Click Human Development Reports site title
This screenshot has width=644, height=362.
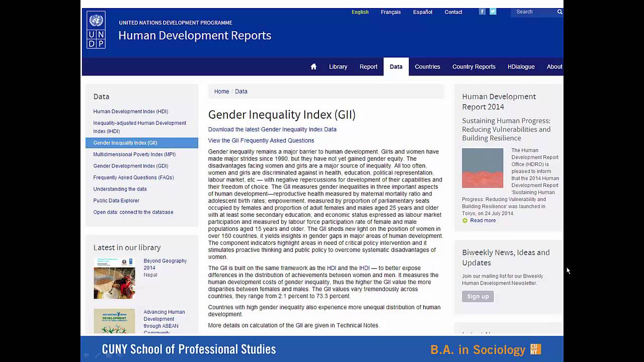pos(195,35)
